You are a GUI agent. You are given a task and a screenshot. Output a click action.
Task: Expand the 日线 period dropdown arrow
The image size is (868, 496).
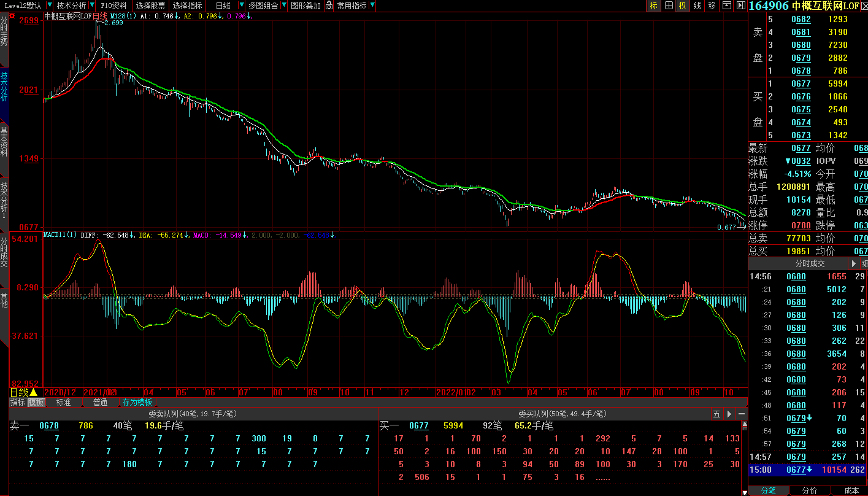[241, 6]
